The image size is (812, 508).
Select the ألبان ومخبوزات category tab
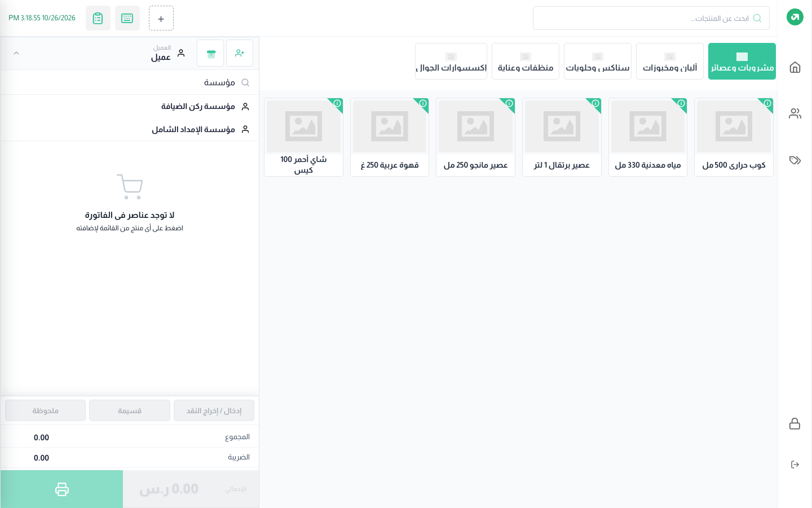[670, 61]
